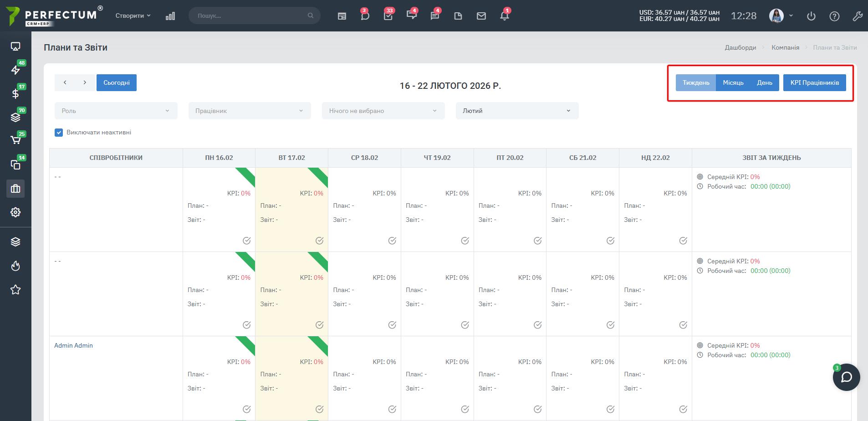The height and width of the screenshot is (421, 868).
Task: Click the notifications bell icon
Action: click(x=504, y=16)
